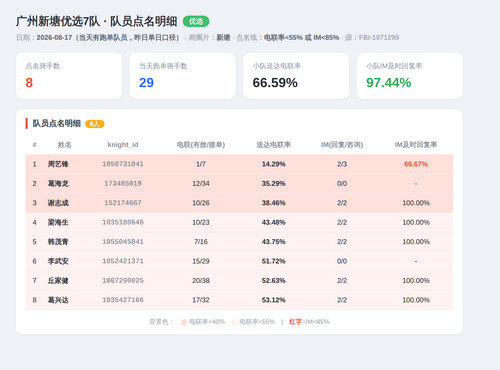Screen dimensions: 500x370
Task: Click the 2/3 IM reply count cell
Action: pyautogui.click(x=342, y=164)
